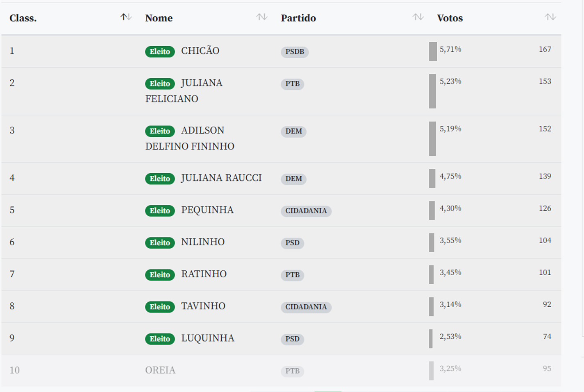Select the PSDB party tag
Screen dimensions: 584x392
(295, 52)
